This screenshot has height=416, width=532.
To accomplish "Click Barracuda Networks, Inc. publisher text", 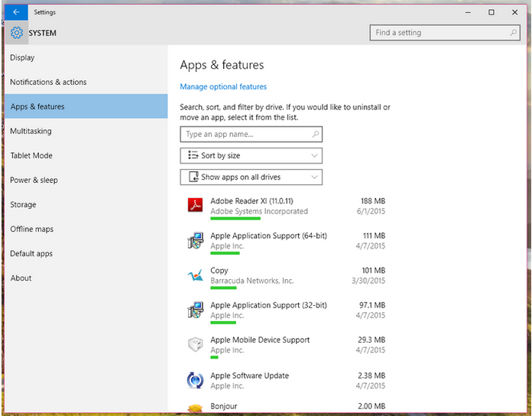I will pos(252,281).
